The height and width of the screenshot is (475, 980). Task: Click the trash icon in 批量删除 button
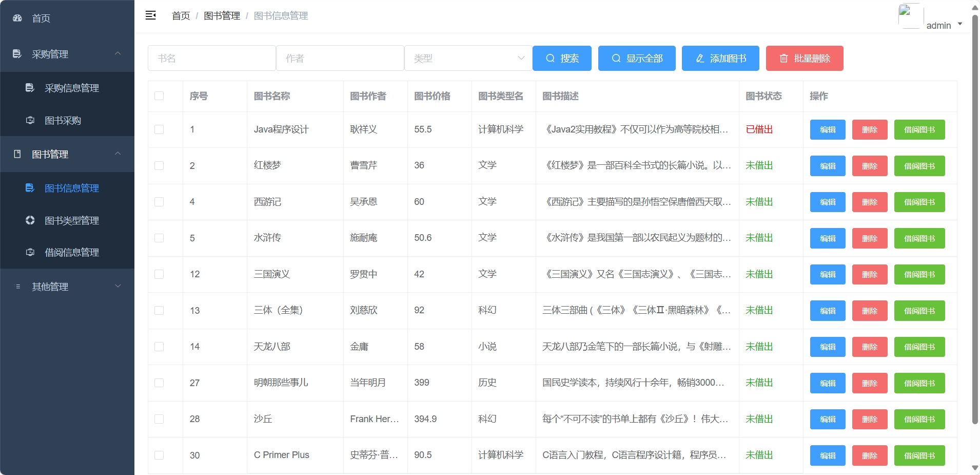click(x=783, y=59)
